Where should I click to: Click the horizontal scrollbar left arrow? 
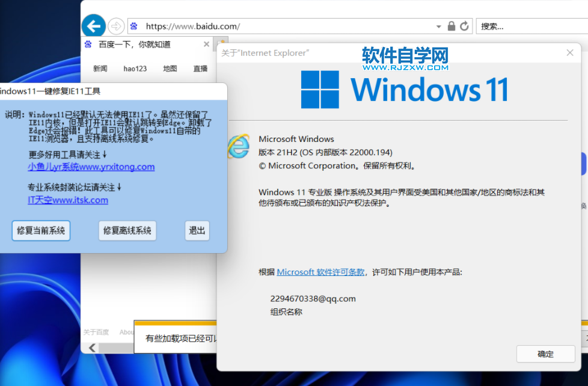pyautogui.click(x=92, y=348)
